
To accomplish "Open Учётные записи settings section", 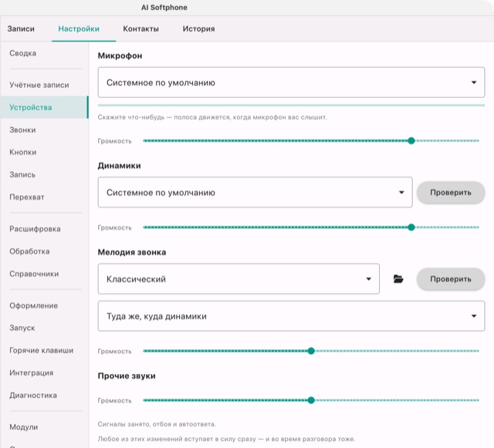I will click(x=44, y=85).
